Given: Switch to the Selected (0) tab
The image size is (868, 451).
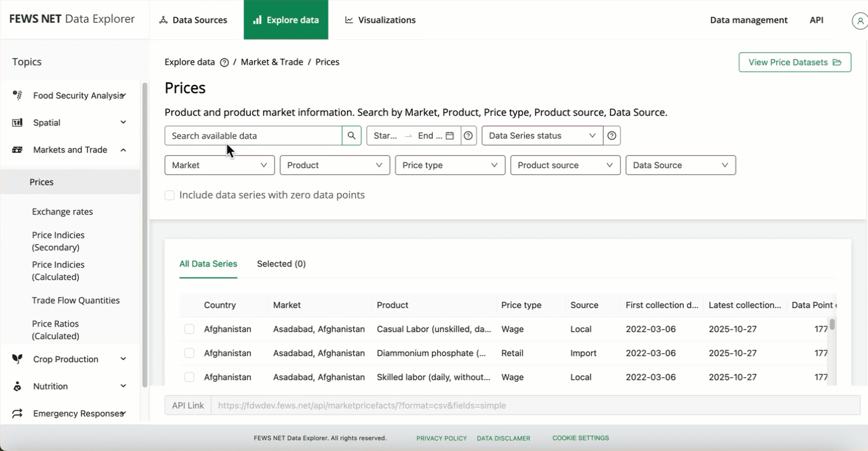Looking at the screenshot, I should [x=281, y=264].
